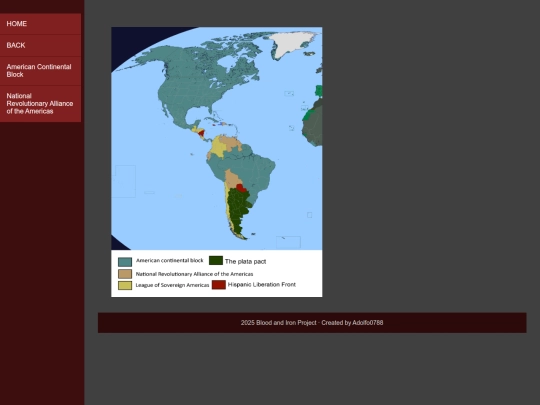Click the 'American continental block' legend label
This screenshot has width=540, height=405.
click(169, 261)
